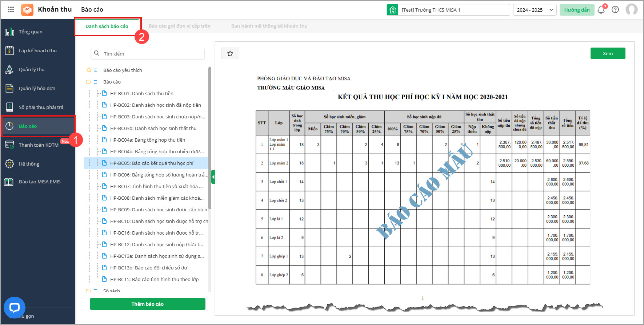Open the app launcher grid icon
This screenshot has height=325, width=644.
[x=11, y=10]
